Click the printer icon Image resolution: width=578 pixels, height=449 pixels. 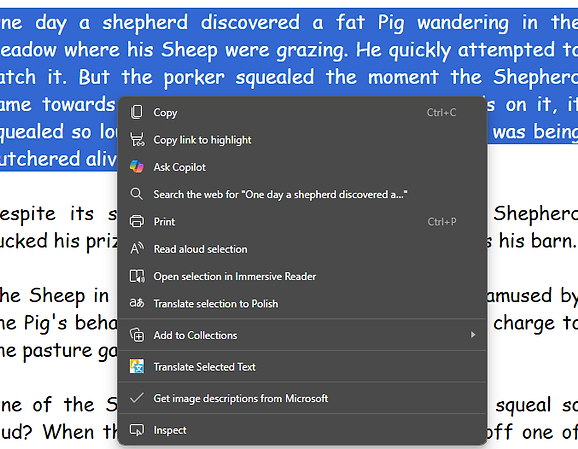point(137,222)
